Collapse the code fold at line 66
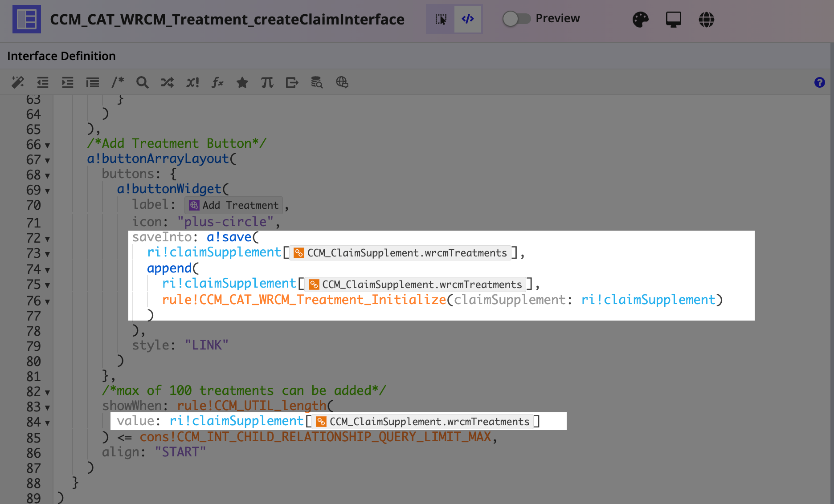Image resolution: width=834 pixels, height=504 pixels. click(47, 146)
